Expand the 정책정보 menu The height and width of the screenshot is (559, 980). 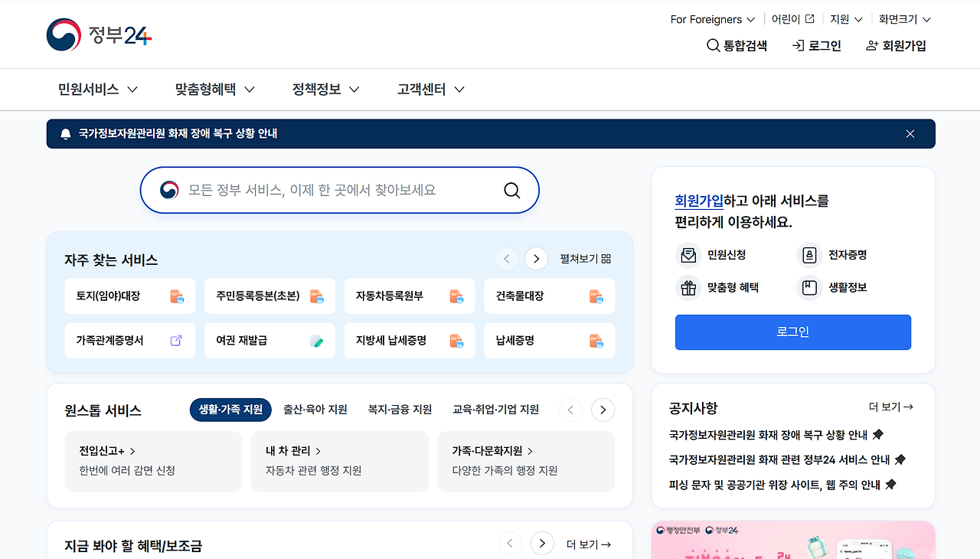326,90
